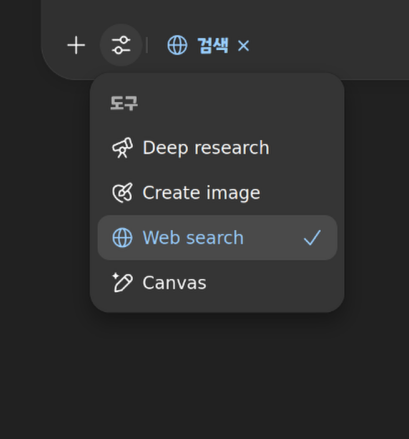Click the Web search text label
This screenshot has width=409, height=439.
[x=193, y=238]
